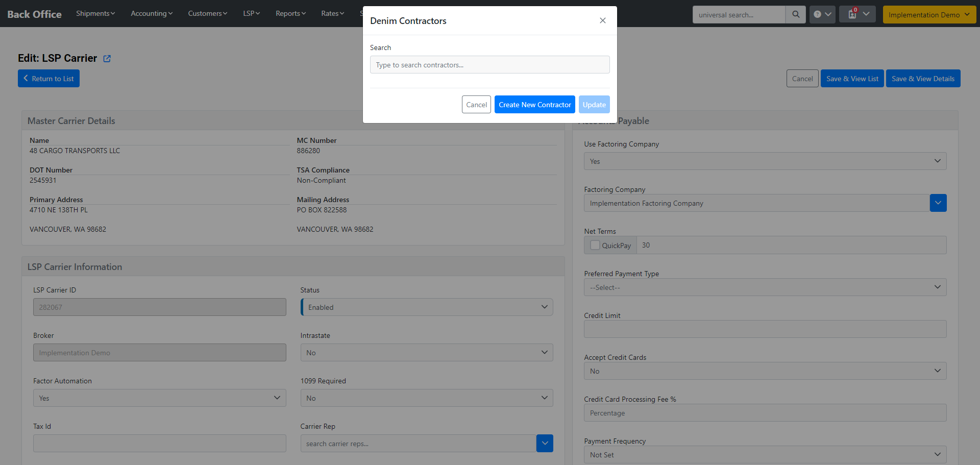Open the Payment Frequency dropdown
This screenshot has width=980, height=465.
pos(765,455)
